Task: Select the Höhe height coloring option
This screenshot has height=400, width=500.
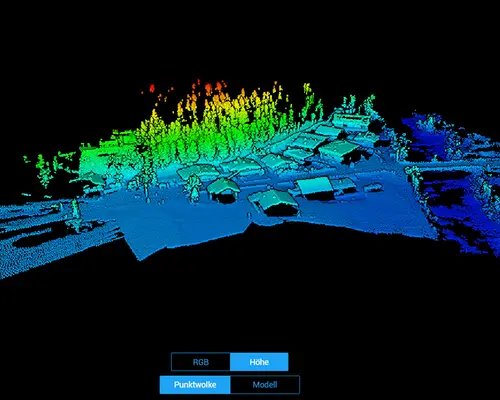Action: 259,362
